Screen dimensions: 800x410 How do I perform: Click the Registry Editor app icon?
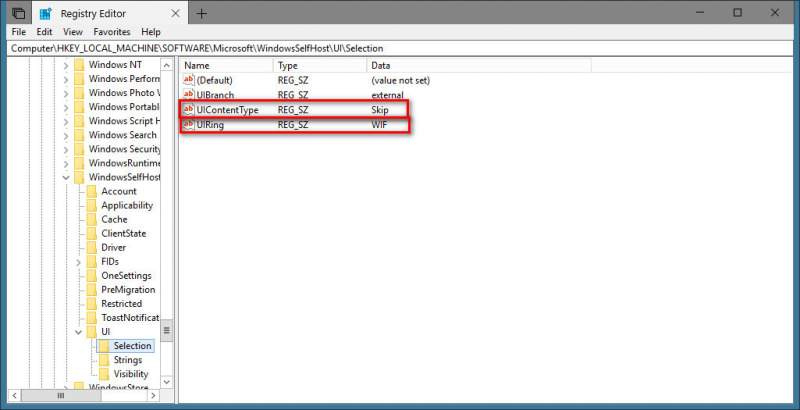46,14
